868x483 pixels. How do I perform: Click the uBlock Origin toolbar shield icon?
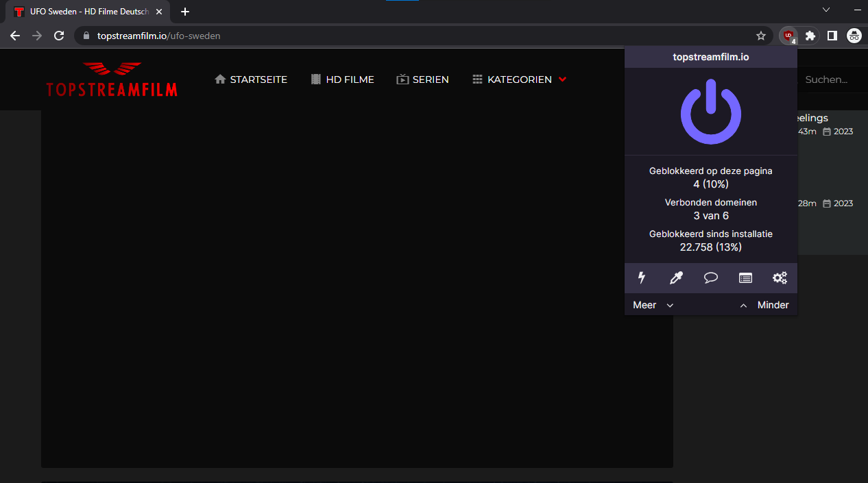788,36
